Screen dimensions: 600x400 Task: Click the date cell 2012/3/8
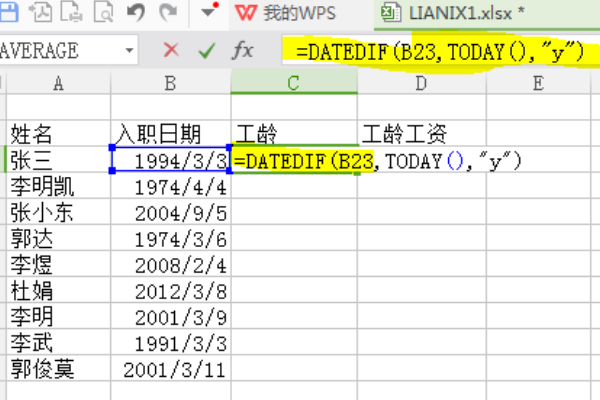(x=171, y=290)
